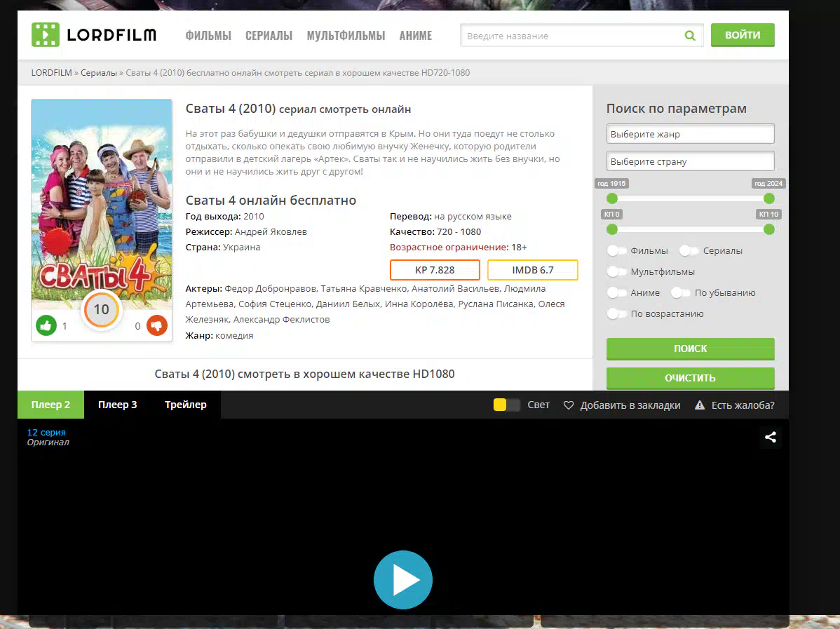
Task: Click the 12 серия episode label
Action: (x=46, y=433)
